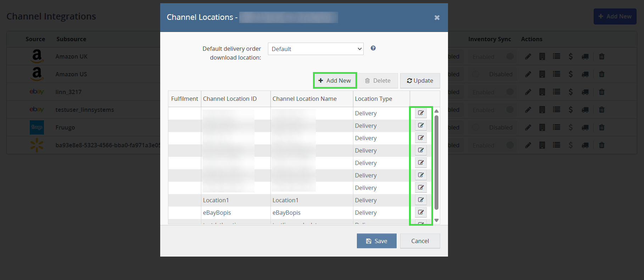The height and width of the screenshot is (280, 644).
Task: Click Add New in the Channel Locations dialog
Action: 335,81
